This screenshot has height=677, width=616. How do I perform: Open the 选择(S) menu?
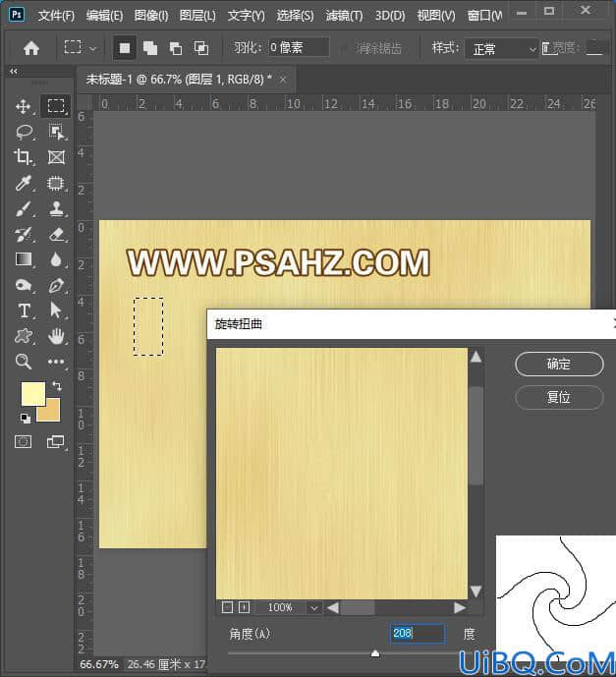(x=295, y=16)
